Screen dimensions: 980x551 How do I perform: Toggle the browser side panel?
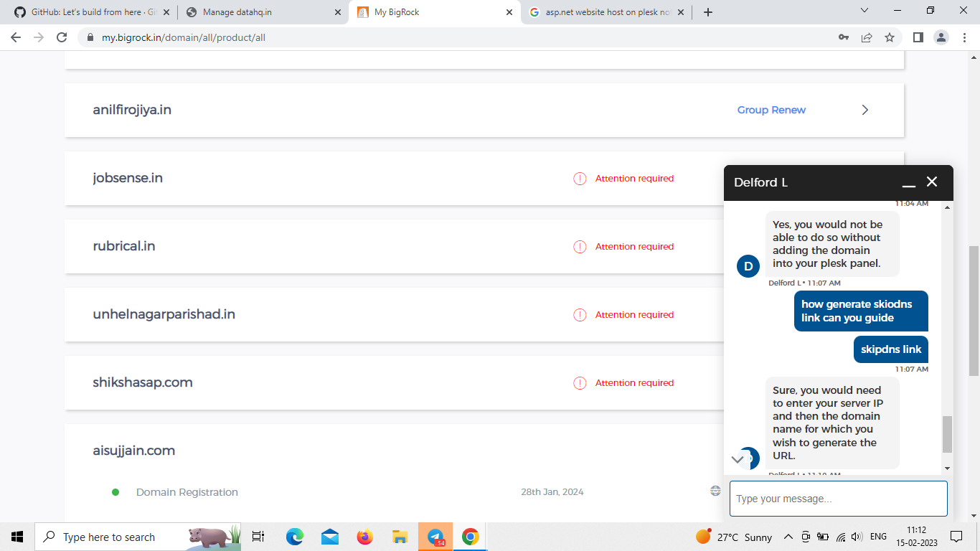click(918, 37)
